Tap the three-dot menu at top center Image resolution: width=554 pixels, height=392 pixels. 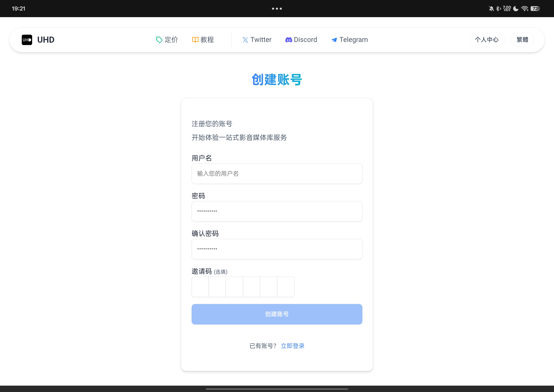coord(277,9)
